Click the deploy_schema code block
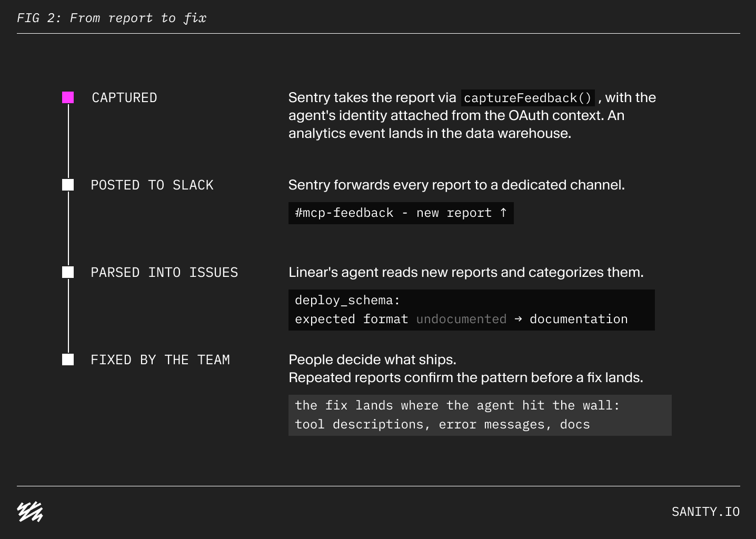The height and width of the screenshot is (539, 756). (472, 310)
